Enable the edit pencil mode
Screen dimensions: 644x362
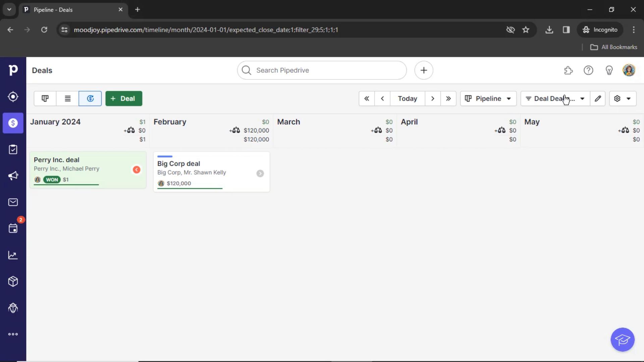click(x=598, y=98)
